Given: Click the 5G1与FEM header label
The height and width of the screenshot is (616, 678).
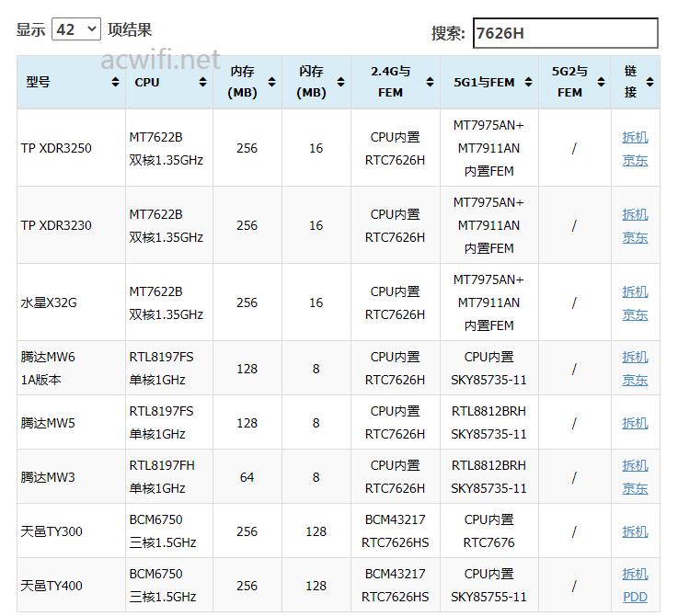Looking at the screenshot, I should click(x=484, y=82).
